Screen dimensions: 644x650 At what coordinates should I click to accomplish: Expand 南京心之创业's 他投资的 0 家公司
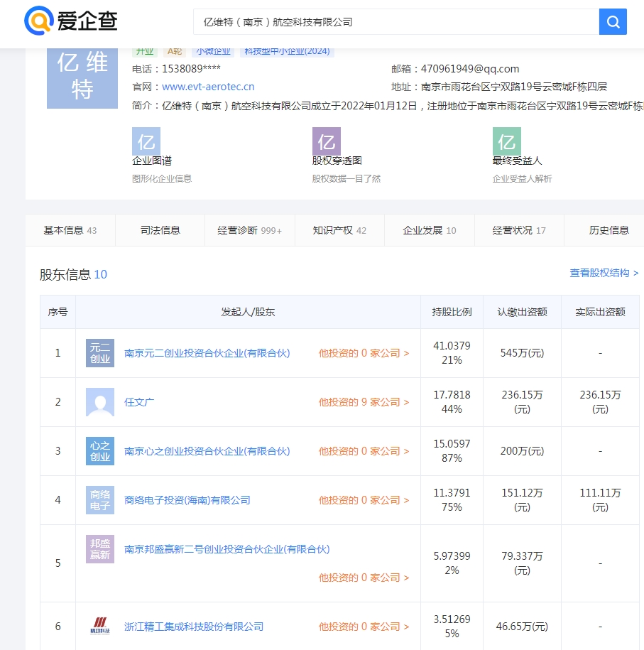pyautogui.click(x=364, y=451)
